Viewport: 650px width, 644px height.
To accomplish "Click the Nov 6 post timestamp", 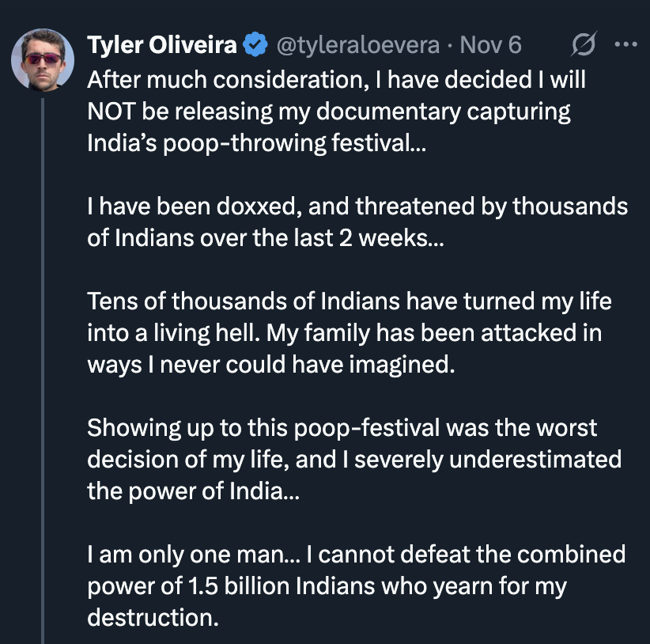I will [x=490, y=45].
